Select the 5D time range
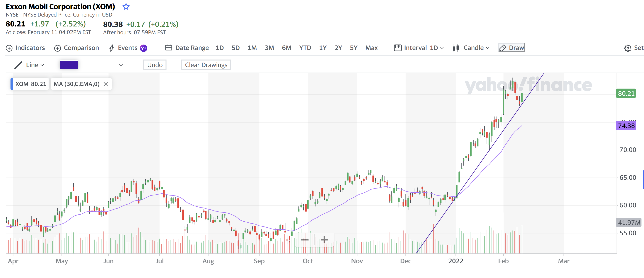This screenshot has height=278, width=644. click(x=236, y=48)
